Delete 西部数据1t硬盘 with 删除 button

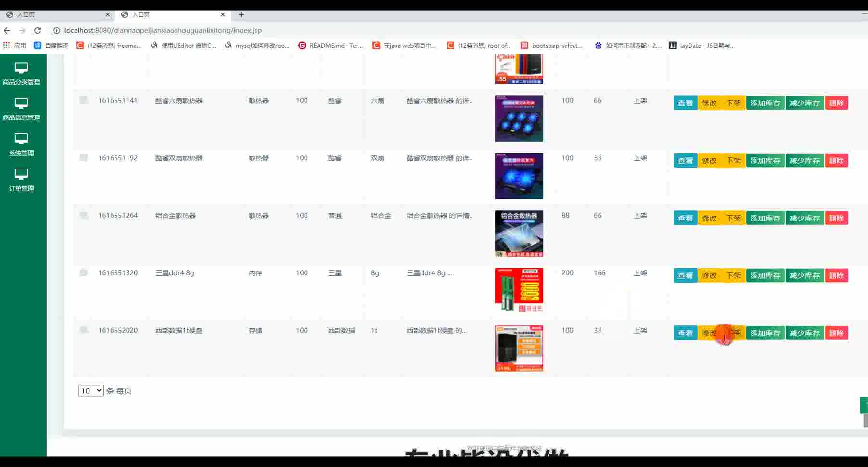coord(836,333)
